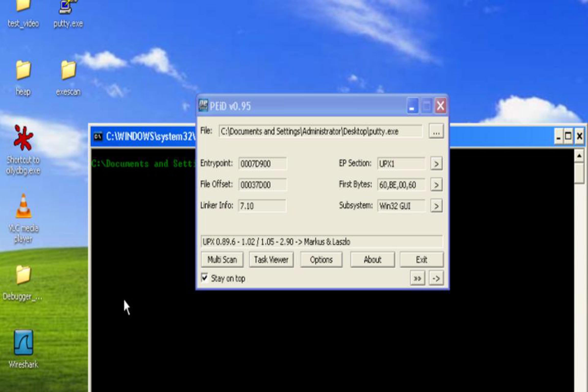Click the command prompt title bar text
The height and width of the screenshot is (392, 588).
point(150,136)
